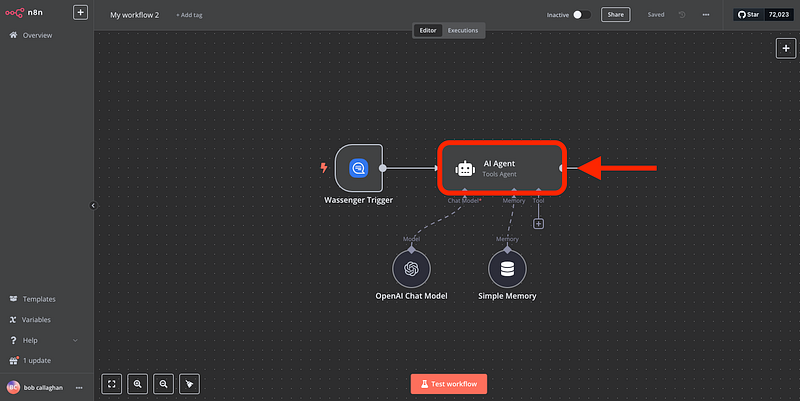Open the add node panel plus button

(x=785, y=48)
